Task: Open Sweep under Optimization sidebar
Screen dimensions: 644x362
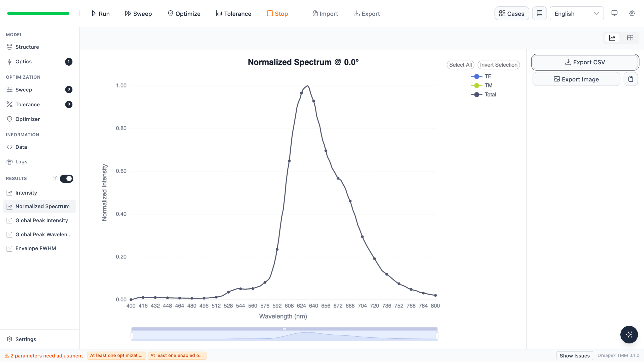Action: pyautogui.click(x=39, y=90)
